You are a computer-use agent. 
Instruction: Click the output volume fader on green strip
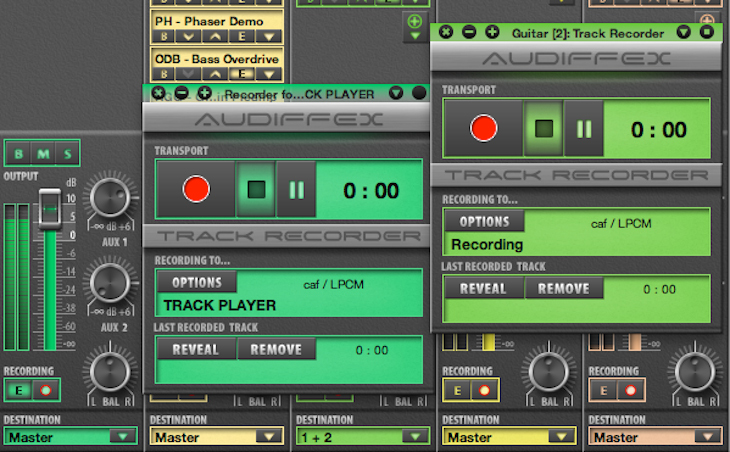point(49,209)
